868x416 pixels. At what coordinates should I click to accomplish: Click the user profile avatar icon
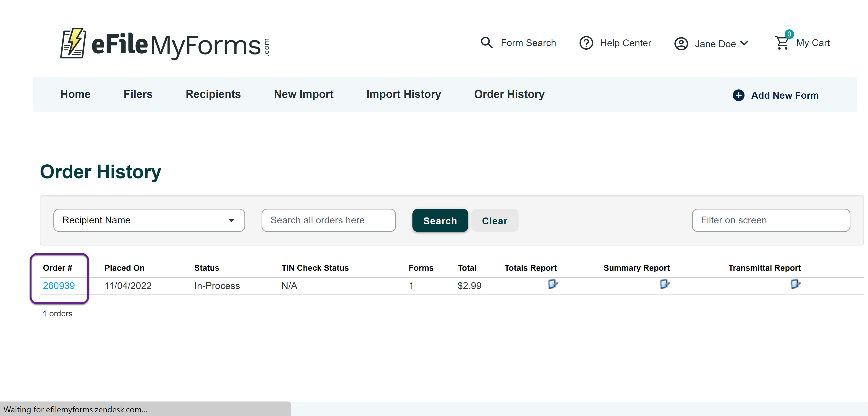[x=681, y=44]
